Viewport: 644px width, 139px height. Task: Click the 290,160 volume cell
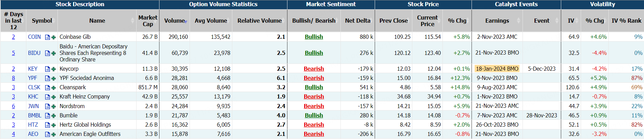coord(175,37)
